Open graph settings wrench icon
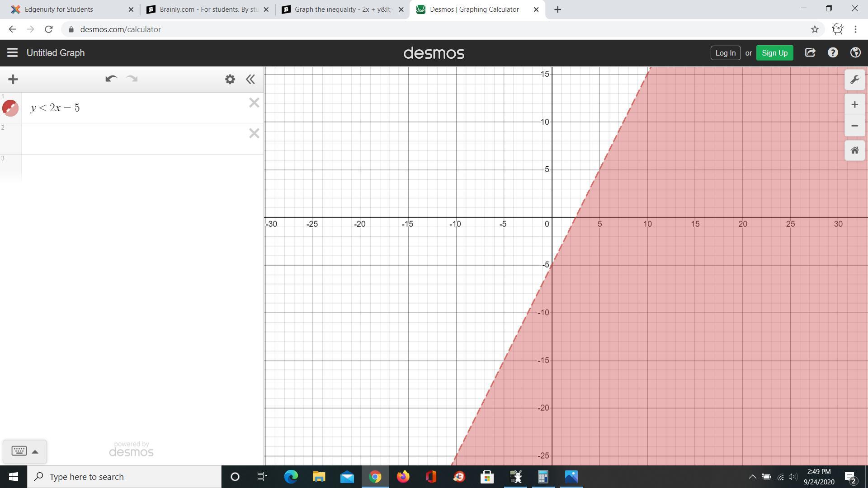Image resolution: width=868 pixels, height=488 pixels. [x=854, y=80]
